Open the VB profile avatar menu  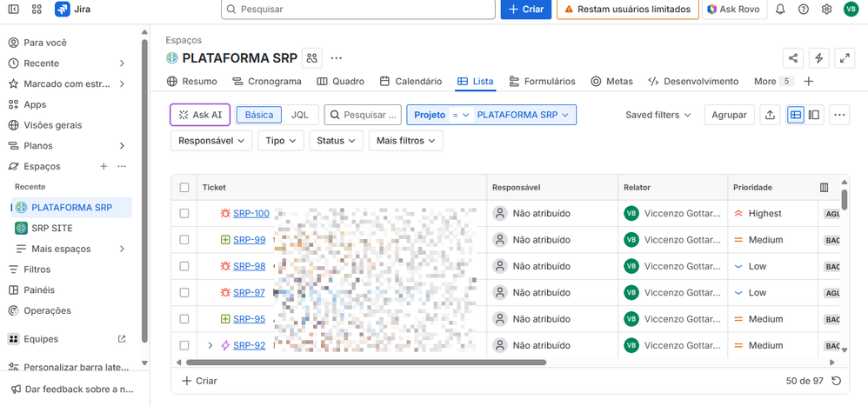click(x=851, y=9)
